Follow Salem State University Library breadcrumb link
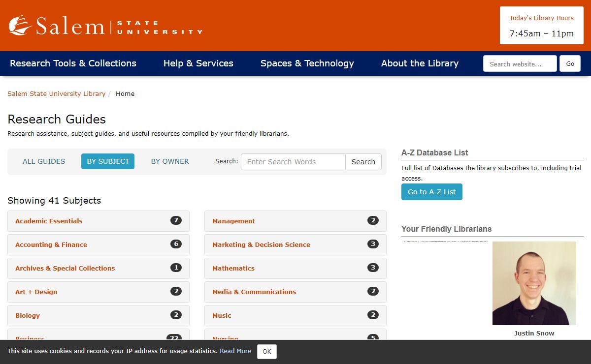Screen dimensions: 591x364 pyautogui.click(x=57, y=93)
